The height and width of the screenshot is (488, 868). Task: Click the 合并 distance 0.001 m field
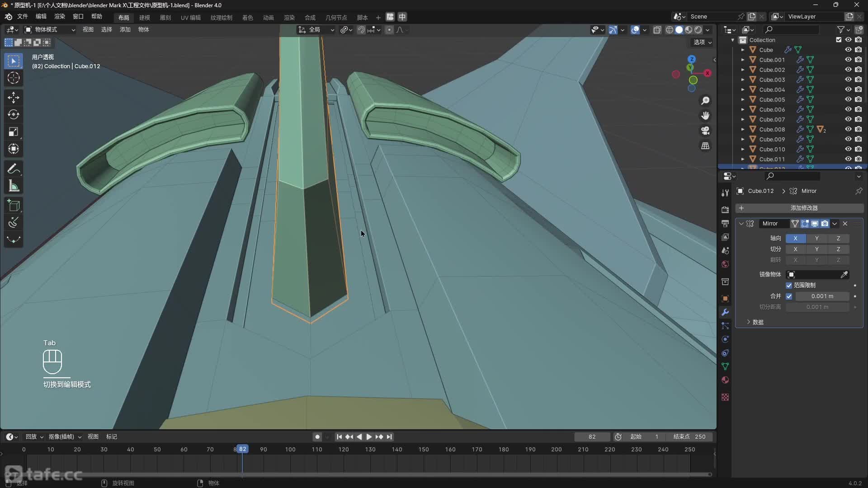pos(822,296)
